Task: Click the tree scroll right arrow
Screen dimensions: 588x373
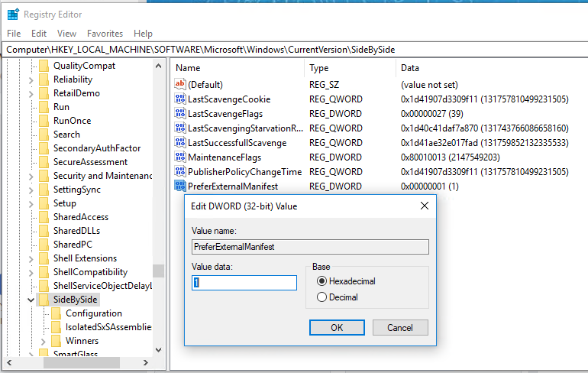Action: click(x=146, y=363)
